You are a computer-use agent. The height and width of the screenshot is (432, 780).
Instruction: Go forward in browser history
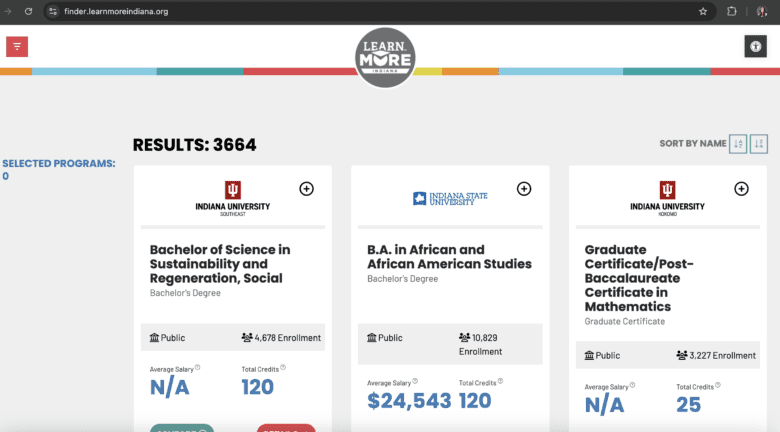[7, 11]
